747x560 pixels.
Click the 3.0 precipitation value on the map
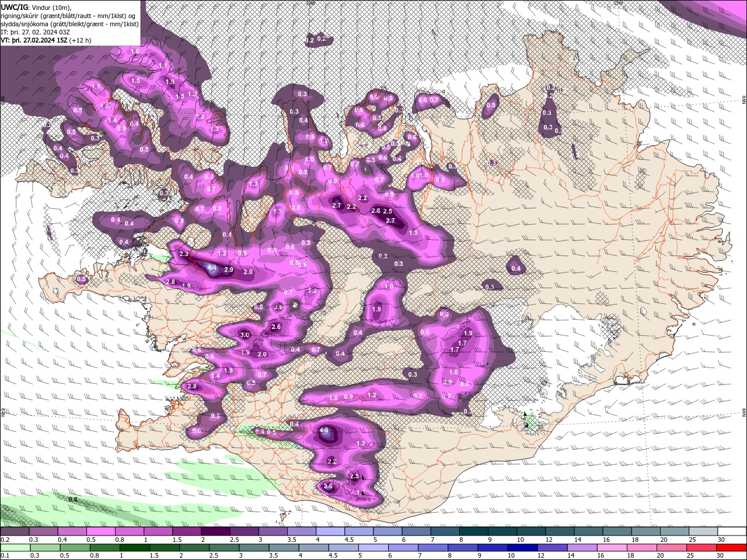(x=245, y=335)
